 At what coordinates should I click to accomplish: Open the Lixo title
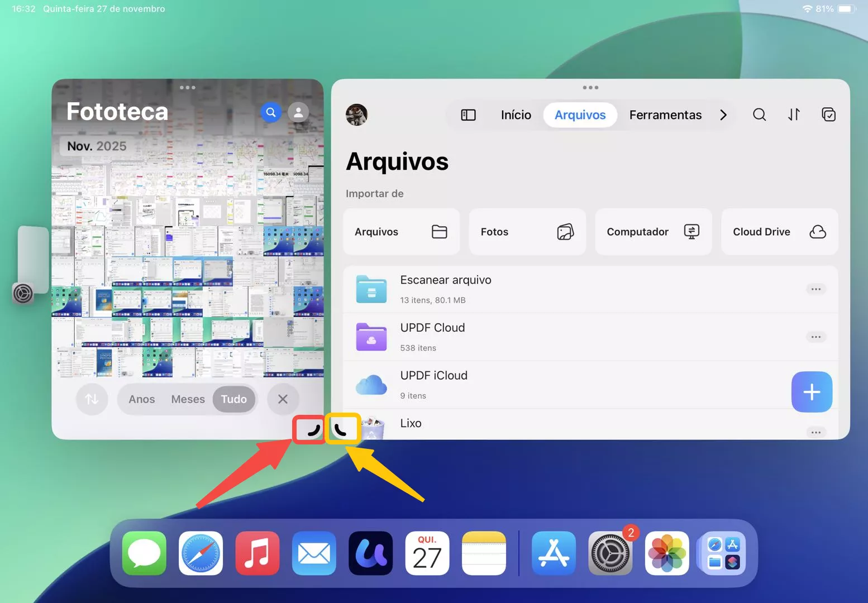[x=411, y=423]
